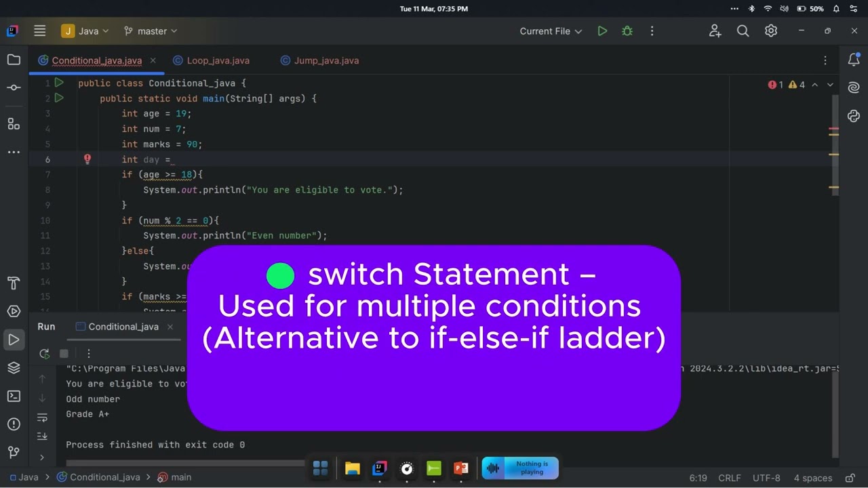Toggle the Run tool window sidebar icon

(x=14, y=340)
